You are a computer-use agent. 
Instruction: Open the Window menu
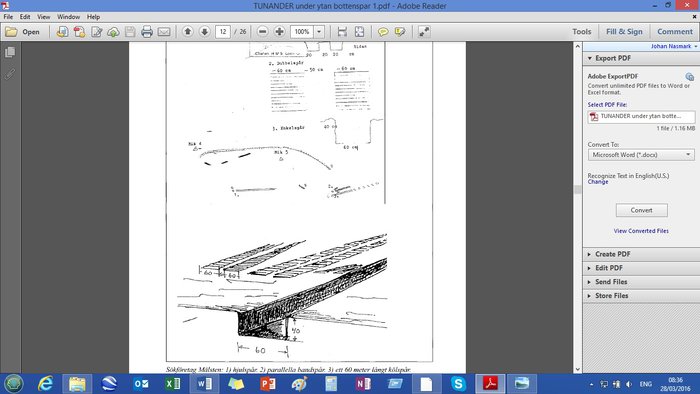click(x=68, y=17)
